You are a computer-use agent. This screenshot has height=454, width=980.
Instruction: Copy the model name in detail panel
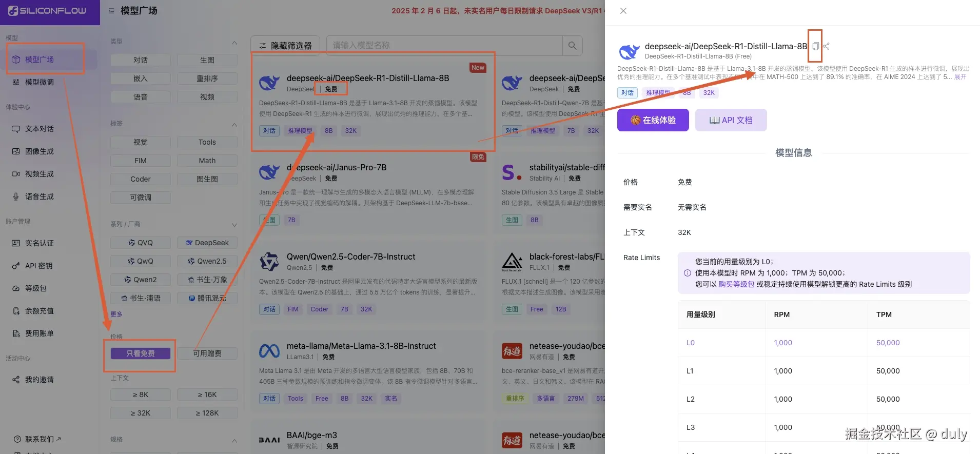pos(815,46)
